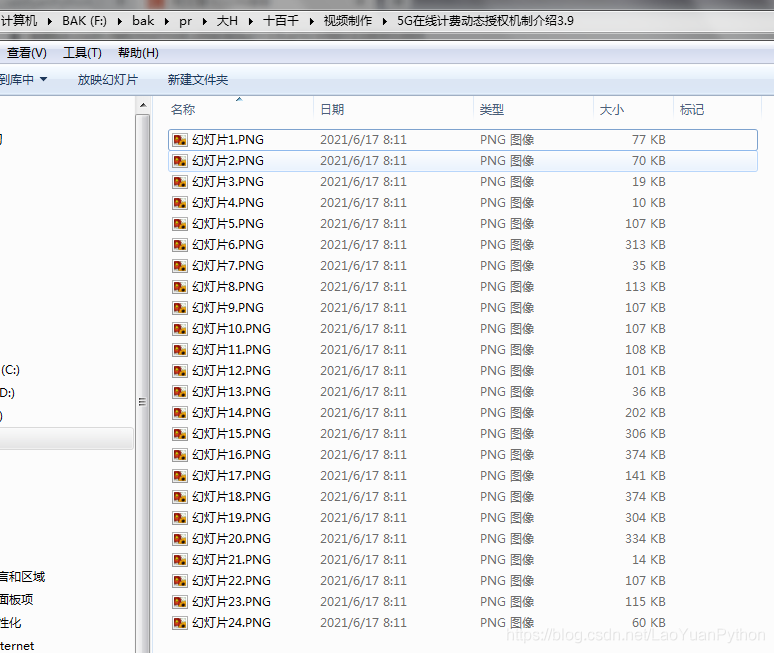Click the PNG icon of 幻灯片18.PNG
Viewport: 774px width, 653px height.
pos(180,497)
